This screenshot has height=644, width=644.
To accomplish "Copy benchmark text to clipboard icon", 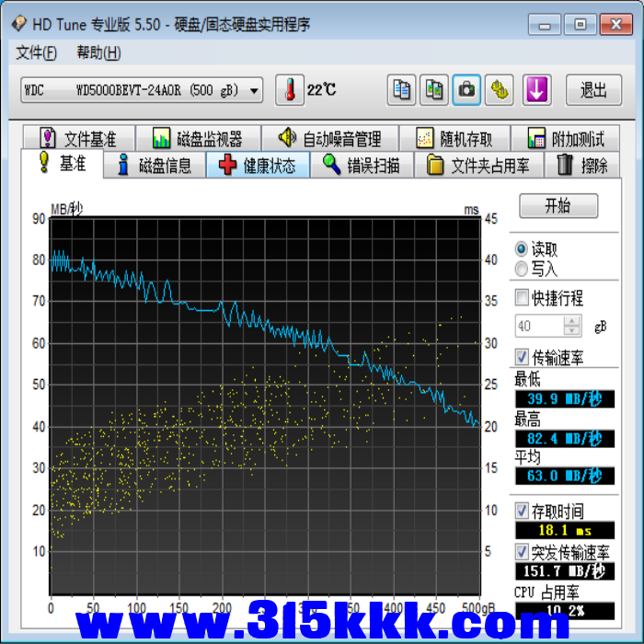I will point(401,90).
